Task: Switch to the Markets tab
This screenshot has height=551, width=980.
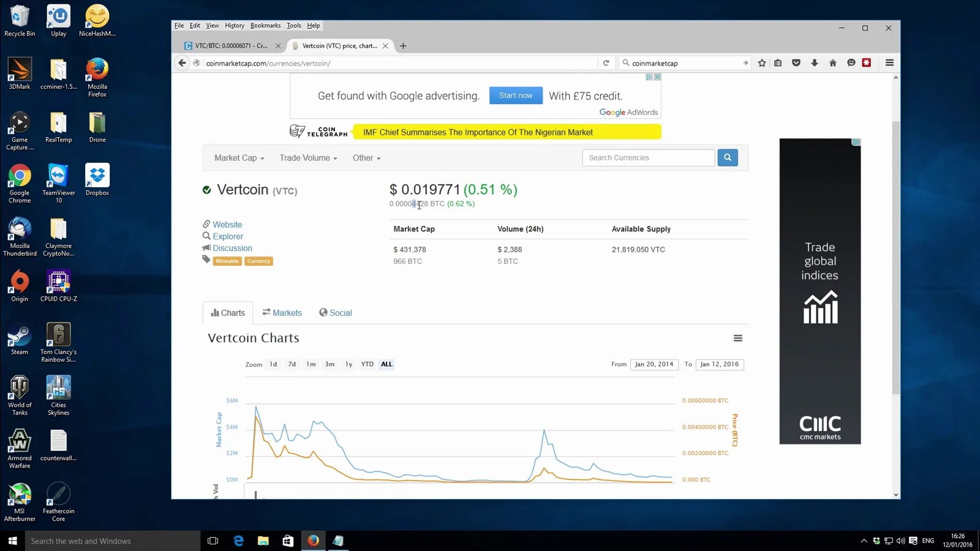Action: click(x=282, y=313)
